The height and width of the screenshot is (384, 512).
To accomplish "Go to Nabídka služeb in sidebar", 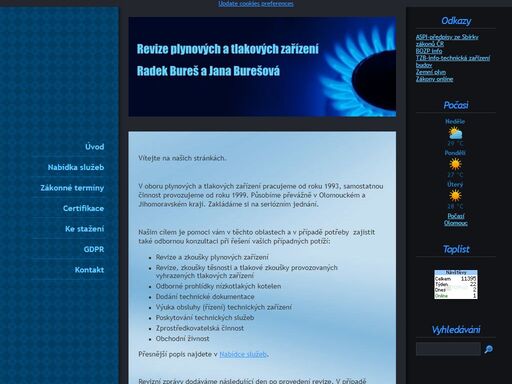I will click(76, 167).
